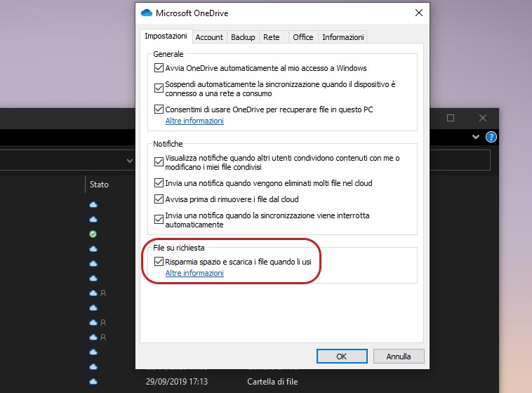Click the date 29/09/2019 17:13 in Explorer
The height and width of the screenshot is (393, 532).
177,382
